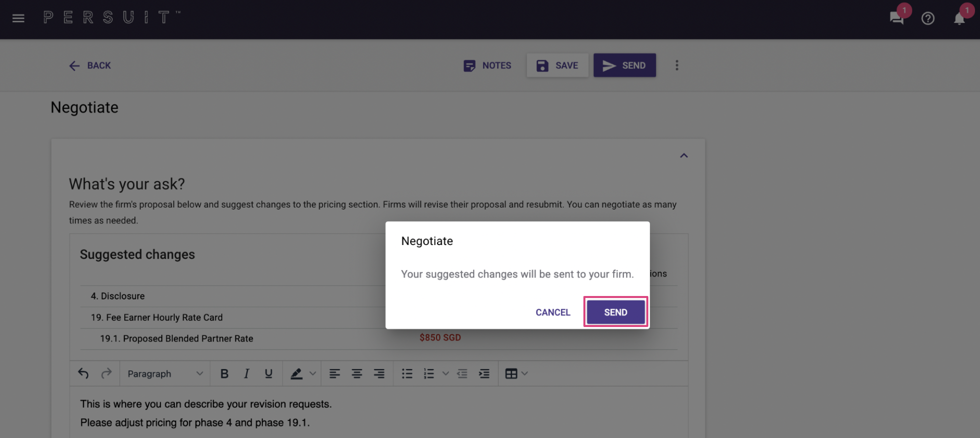980x438 pixels.
Task: Insert a bulleted list
Action: click(x=407, y=373)
